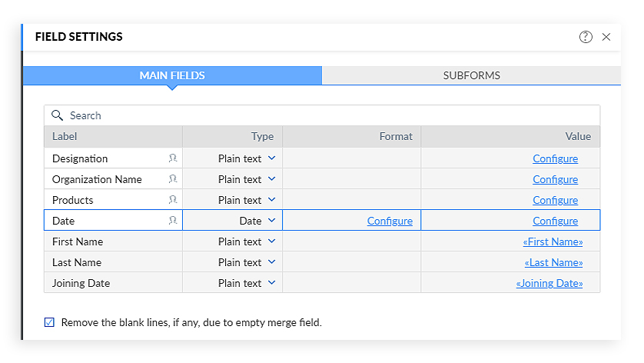
Task: Close the Field Settings dialog
Action: coord(606,37)
